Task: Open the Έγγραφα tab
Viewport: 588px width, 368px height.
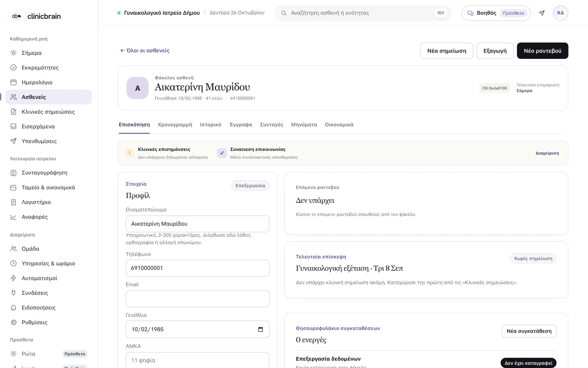Action: (x=241, y=125)
